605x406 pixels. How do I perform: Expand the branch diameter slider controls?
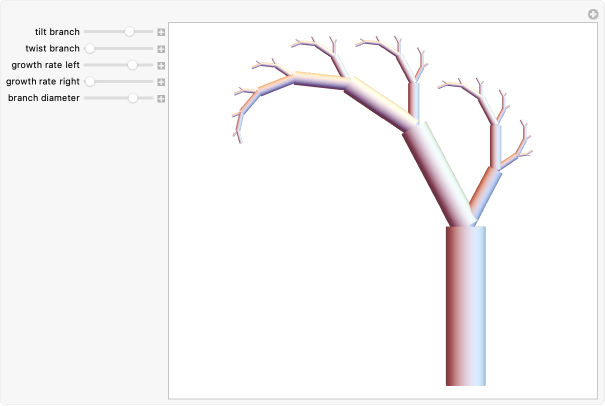point(161,98)
